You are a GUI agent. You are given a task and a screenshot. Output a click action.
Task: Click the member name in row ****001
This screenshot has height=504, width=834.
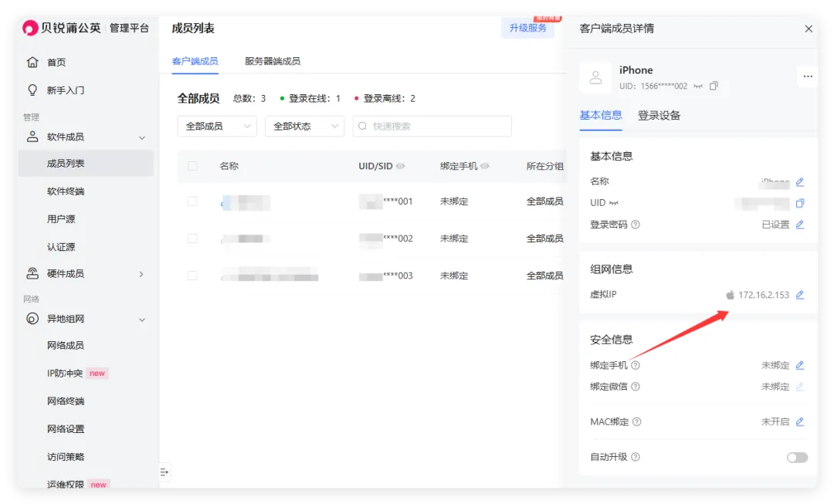point(246,202)
